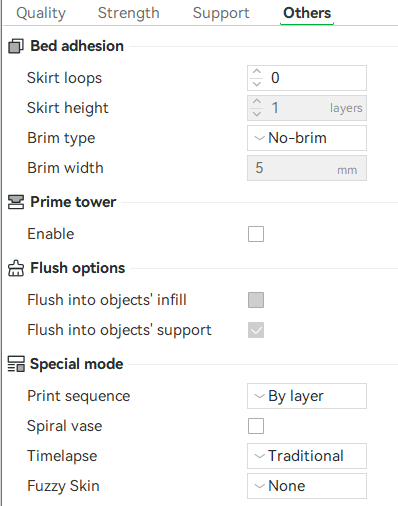
Task: Click the Special mode section icon
Action: point(16,364)
